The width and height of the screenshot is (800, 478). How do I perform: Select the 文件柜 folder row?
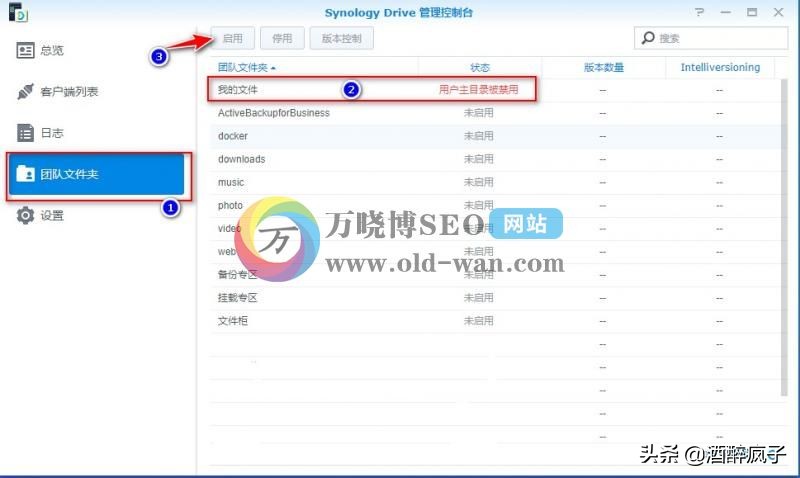tap(495, 321)
